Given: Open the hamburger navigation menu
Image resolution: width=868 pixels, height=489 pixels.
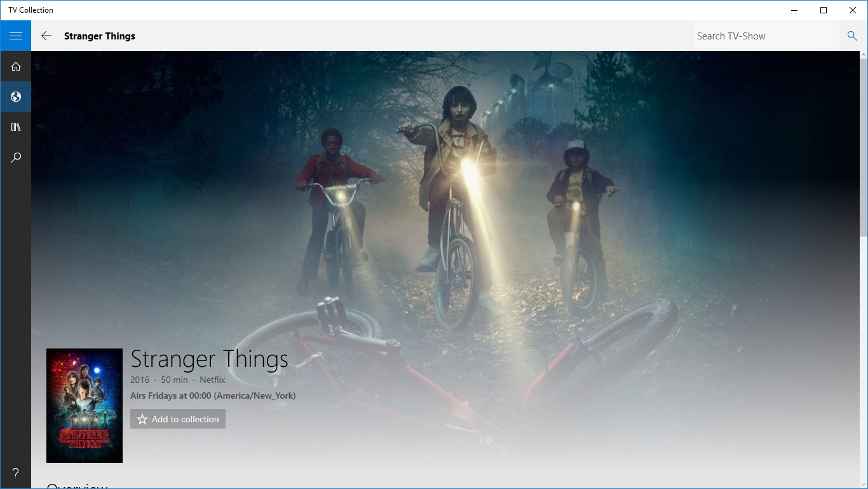Looking at the screenshot, I should 15,36.
